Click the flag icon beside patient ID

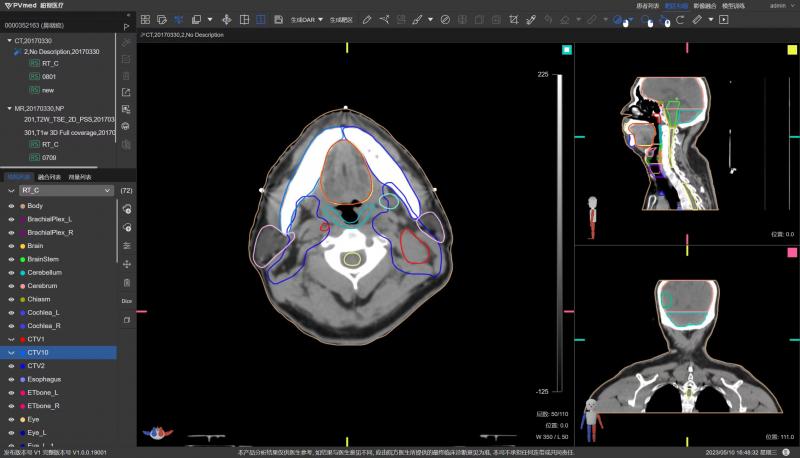126,25
